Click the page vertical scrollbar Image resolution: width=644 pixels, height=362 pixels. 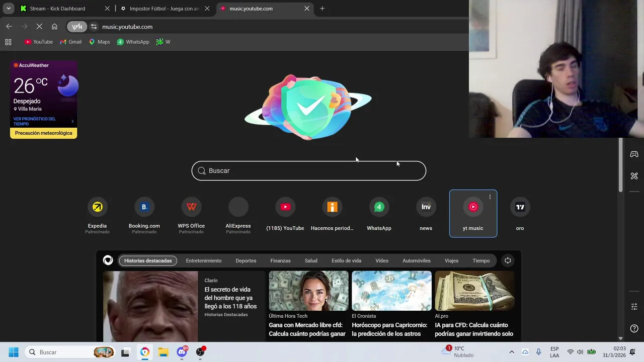(x=620, y=165)
